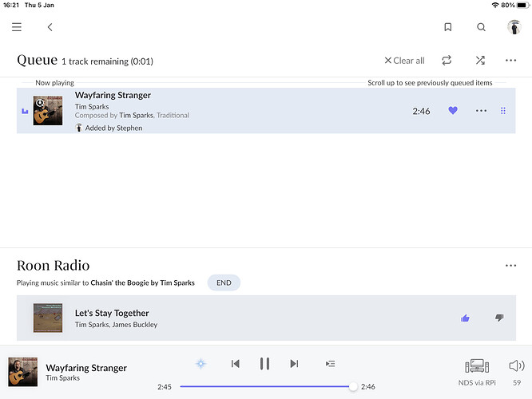
Task: Open Tim Sparks composer link
Action: point(136,115)
